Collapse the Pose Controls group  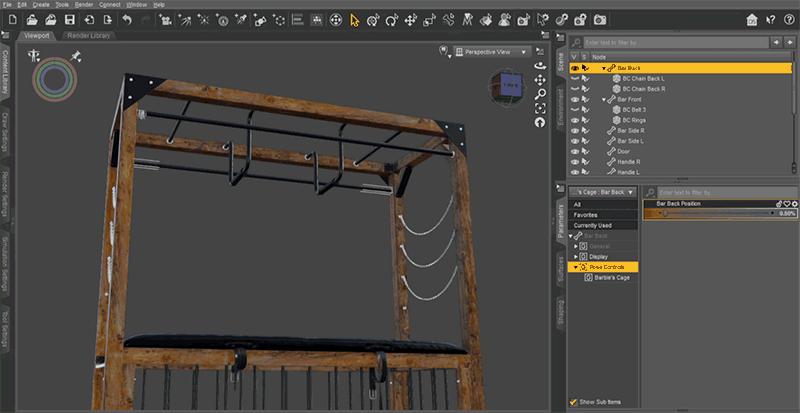click(577, 267)
